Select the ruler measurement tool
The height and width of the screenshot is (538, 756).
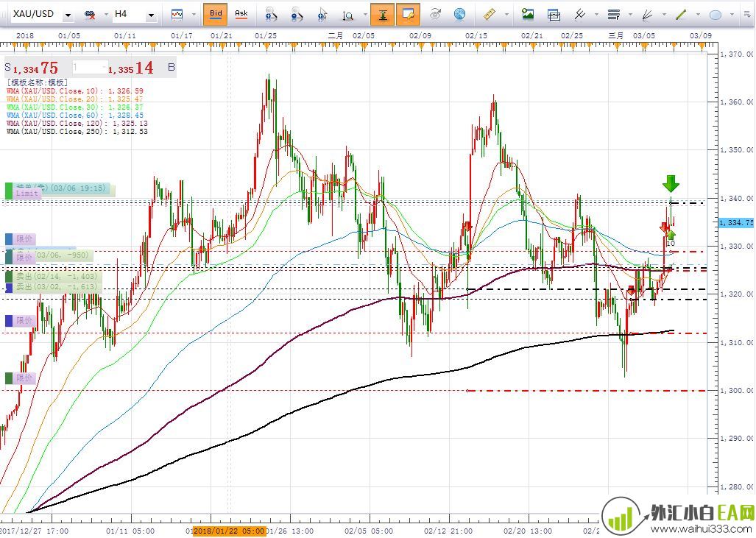point(489,15)
